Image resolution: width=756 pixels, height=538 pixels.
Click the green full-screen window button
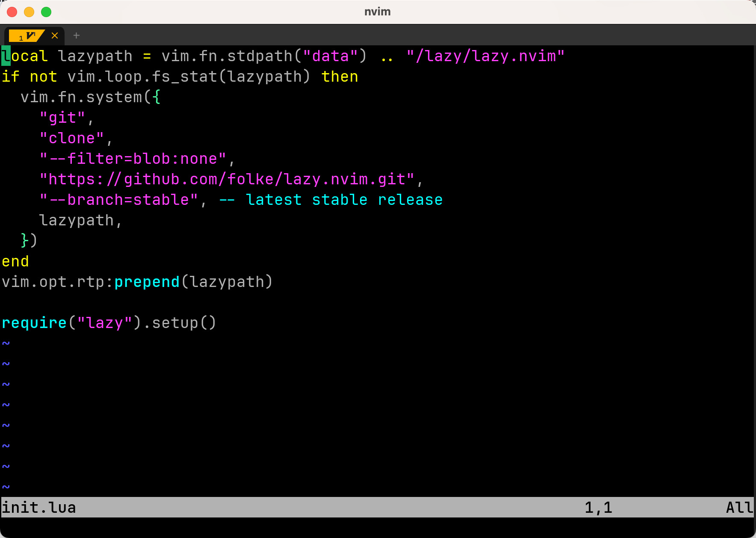click(46, 12)
